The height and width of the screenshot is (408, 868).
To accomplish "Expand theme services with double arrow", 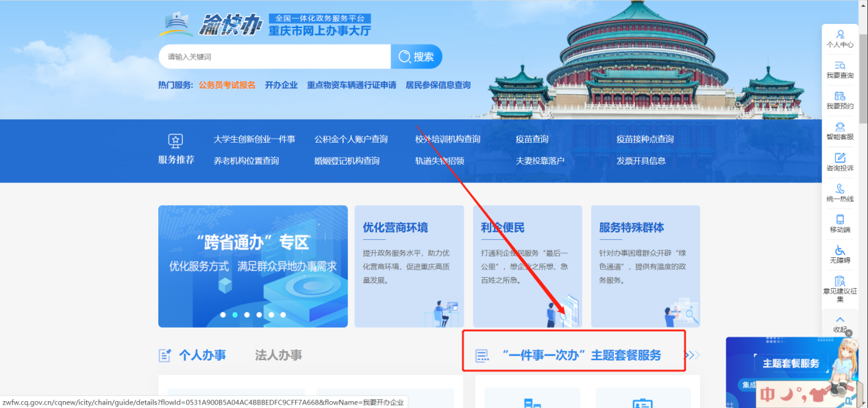I will coord(693,355).
